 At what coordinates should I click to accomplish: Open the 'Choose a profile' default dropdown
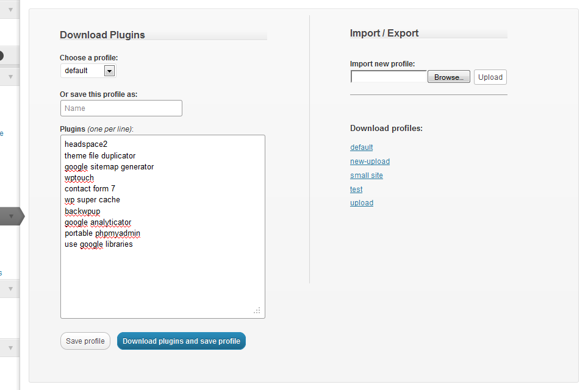pyautogui.click(x=88, y=71)
